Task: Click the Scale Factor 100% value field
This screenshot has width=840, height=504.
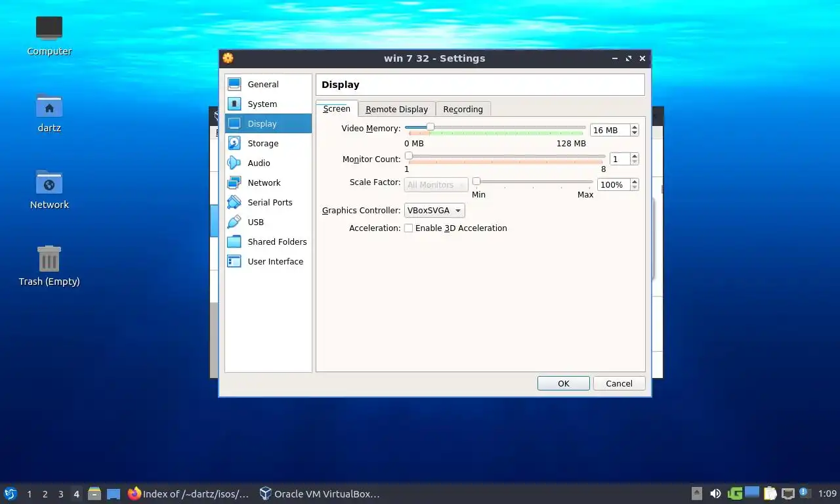Action: [614, 185]
